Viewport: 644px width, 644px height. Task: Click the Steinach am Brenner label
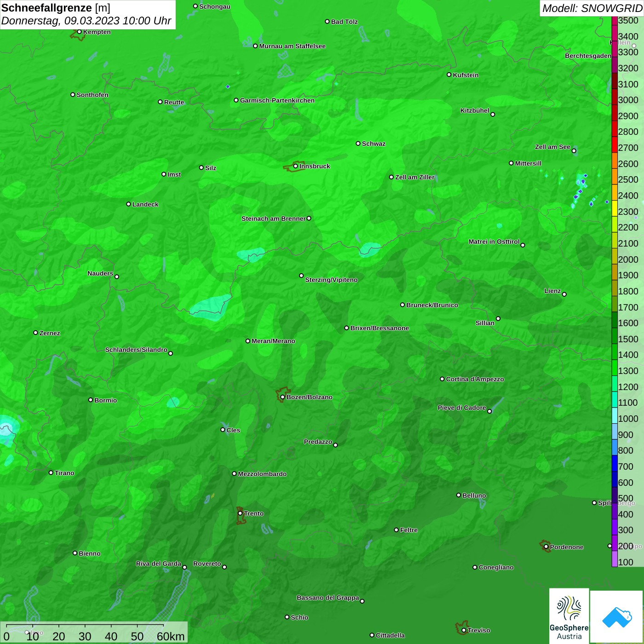pos(274,218)
